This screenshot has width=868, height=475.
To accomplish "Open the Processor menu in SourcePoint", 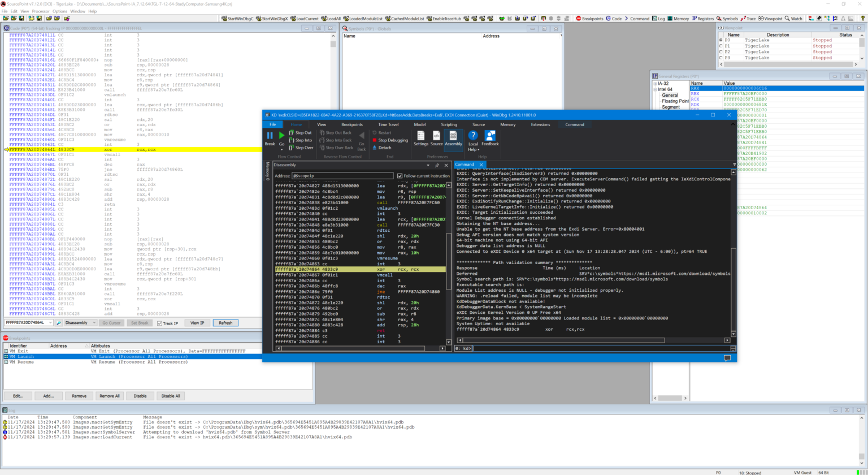I will click(41, 11).
